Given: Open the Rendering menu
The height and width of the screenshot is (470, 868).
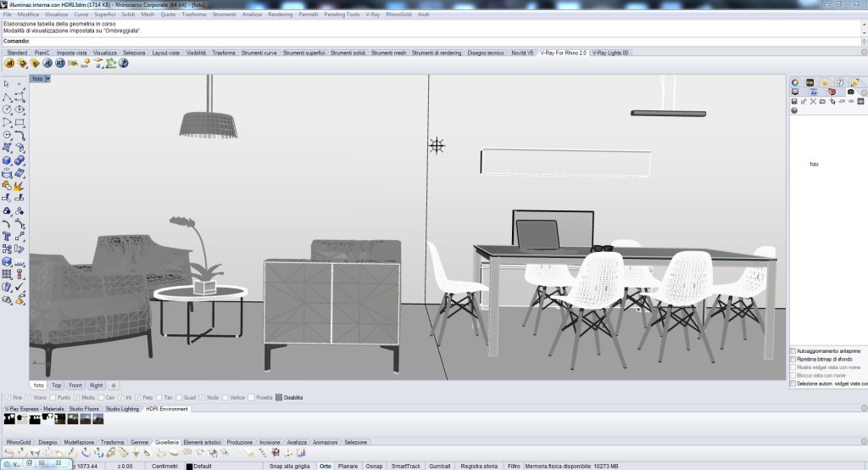Looking at the screenshot, I should (x=280, y=14).
